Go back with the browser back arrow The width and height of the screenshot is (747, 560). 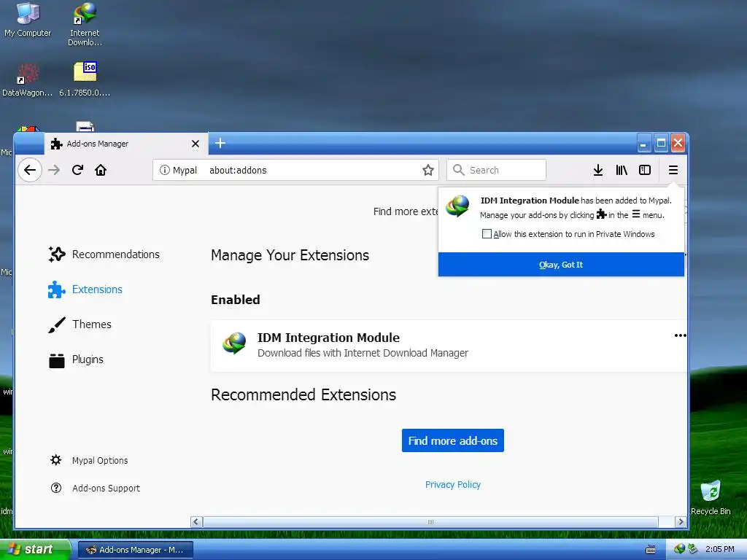click(x=29, y=170)
